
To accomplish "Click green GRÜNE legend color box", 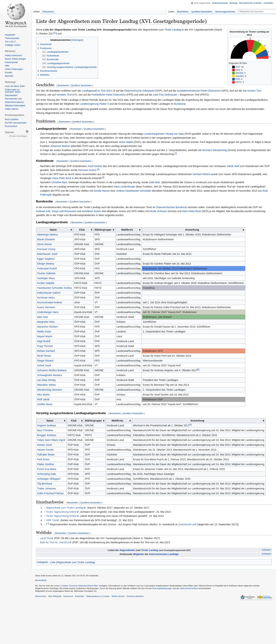I will click(x=233, y=73).
